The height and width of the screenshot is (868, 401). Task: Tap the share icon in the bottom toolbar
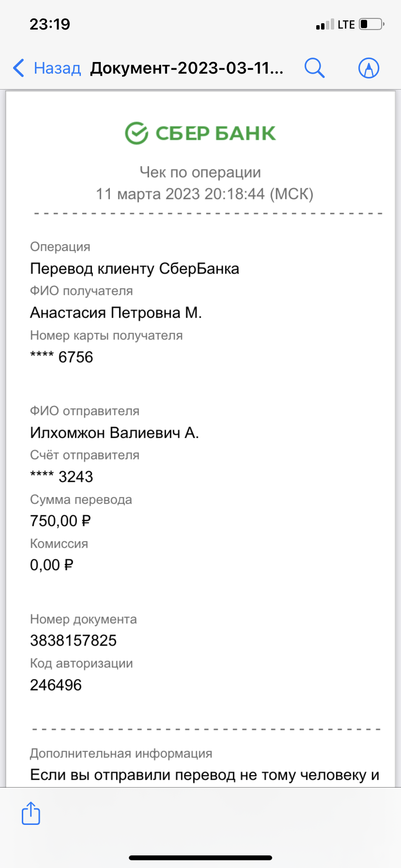click(x=31, y=813)
